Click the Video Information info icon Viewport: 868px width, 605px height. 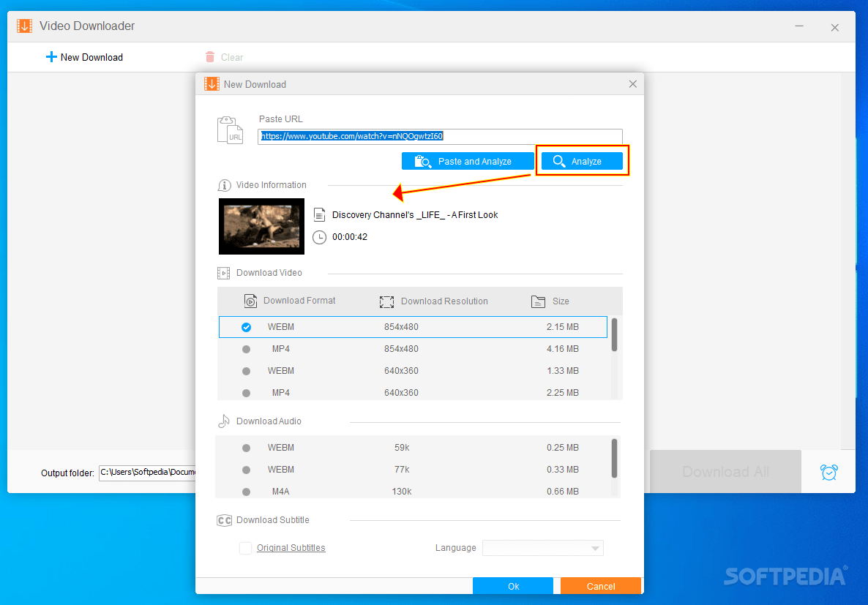[224, 185]
